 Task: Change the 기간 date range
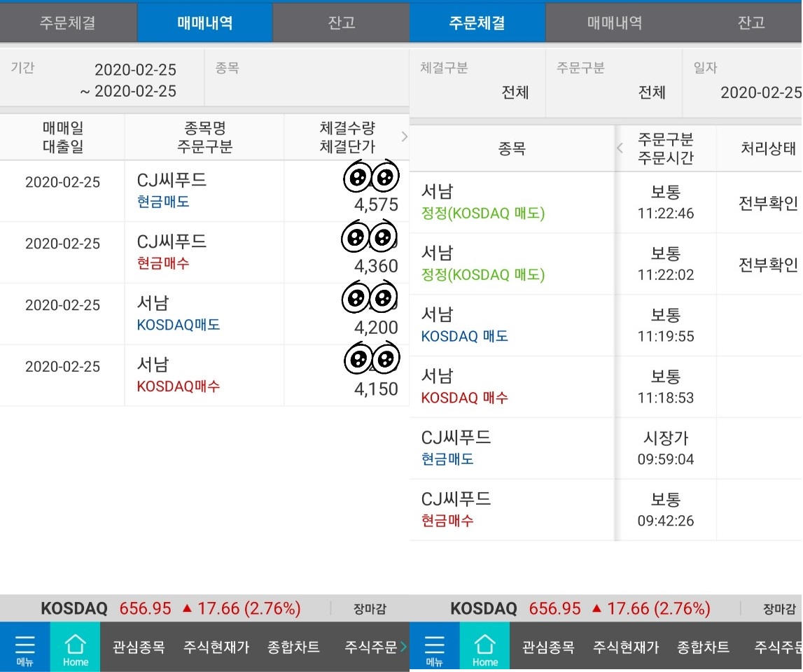tap(102, 78)
